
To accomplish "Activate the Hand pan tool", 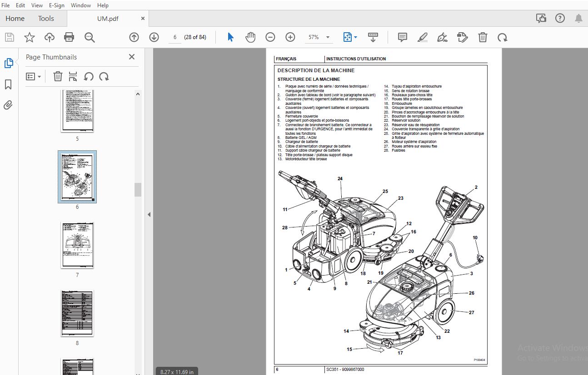I will [250, 38].
